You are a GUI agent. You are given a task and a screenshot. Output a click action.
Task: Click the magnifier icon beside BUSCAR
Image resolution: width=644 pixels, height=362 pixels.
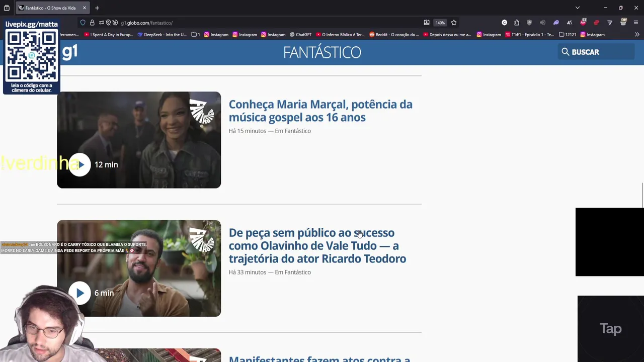coord(566,52)
